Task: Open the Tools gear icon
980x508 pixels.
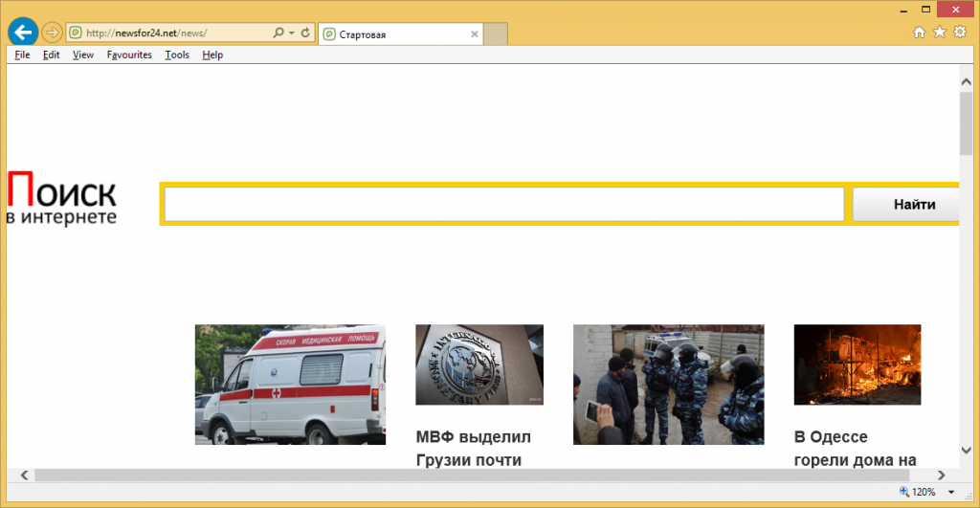Action: pyautogui.click(x=960, y=33)
